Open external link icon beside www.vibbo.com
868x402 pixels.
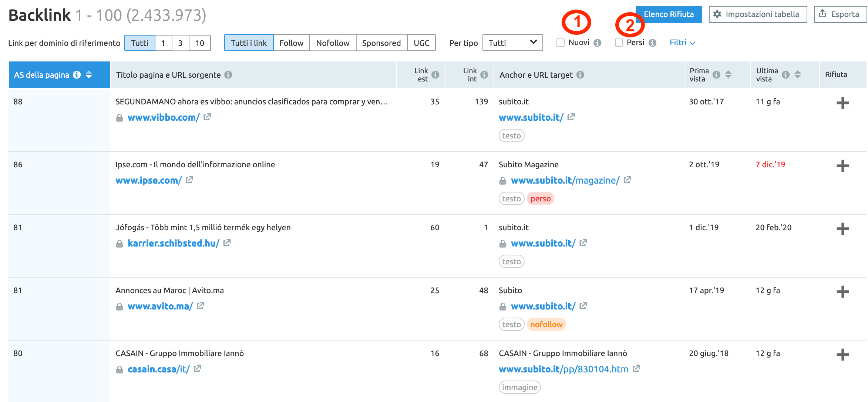tap(207, 117)
